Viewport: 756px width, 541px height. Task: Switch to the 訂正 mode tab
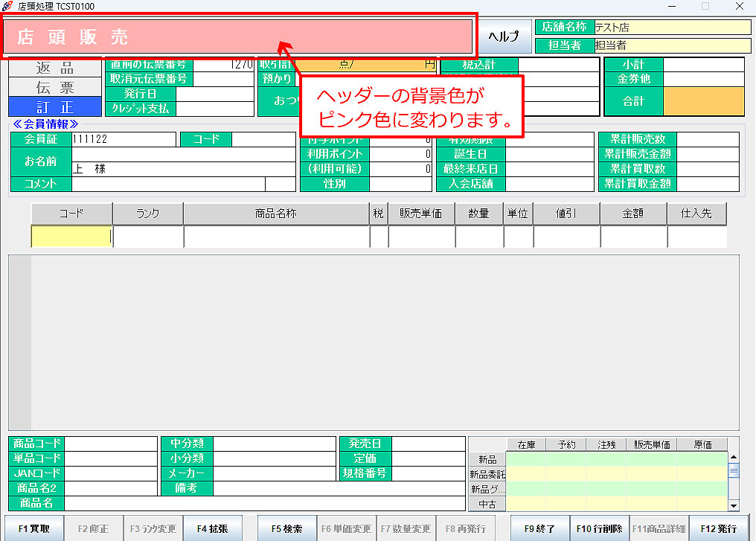click(54, 106)
